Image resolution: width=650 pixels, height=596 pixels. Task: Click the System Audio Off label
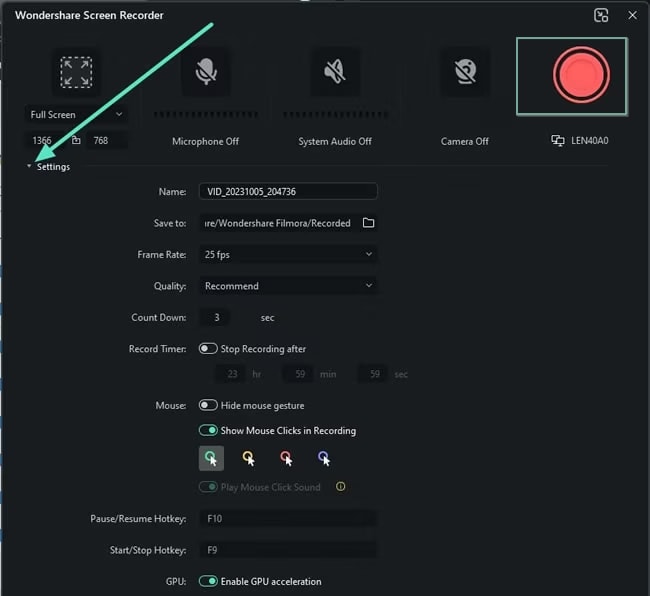point(335,141)
